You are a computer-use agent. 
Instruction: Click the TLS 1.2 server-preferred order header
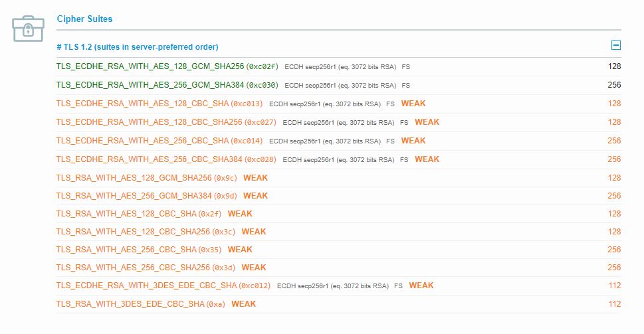point(138,47)
